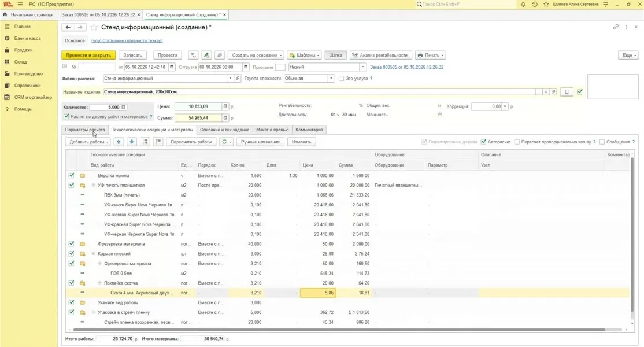Image resolution: width=644 pixels, height=347 pixels.
Task: Click the Дт/Кт postings icon
Action: pyautogui.click(x=193, y=55)
